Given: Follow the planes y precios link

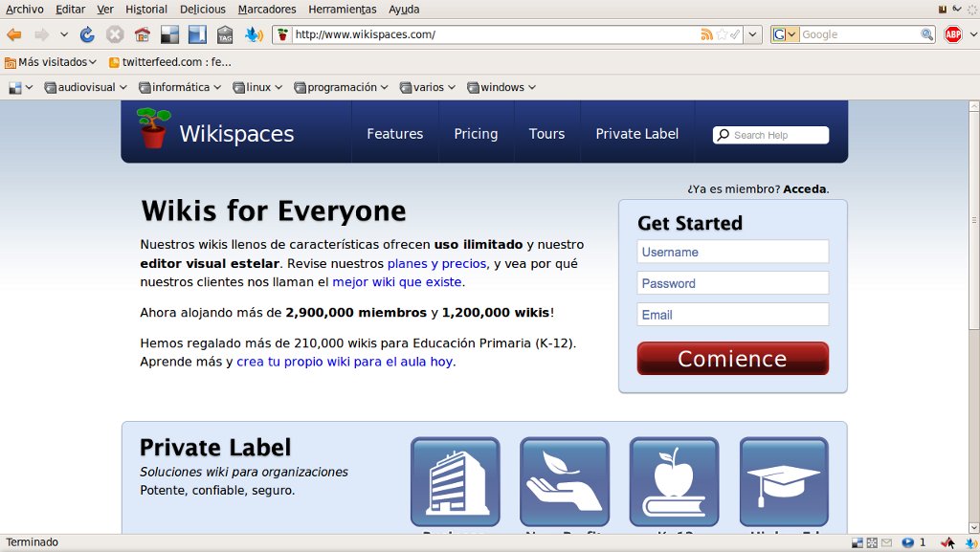Looking at the screenshot, I should click(x=436, y=263).
